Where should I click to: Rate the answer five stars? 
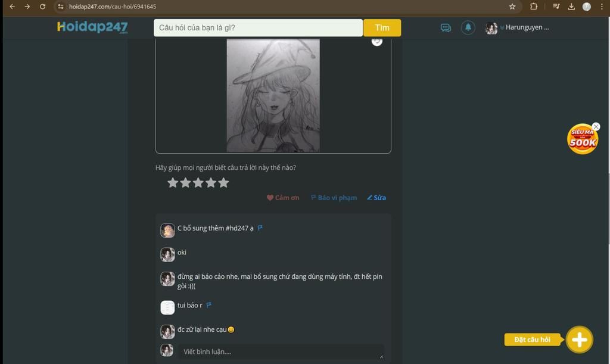(x=223, y=182)
